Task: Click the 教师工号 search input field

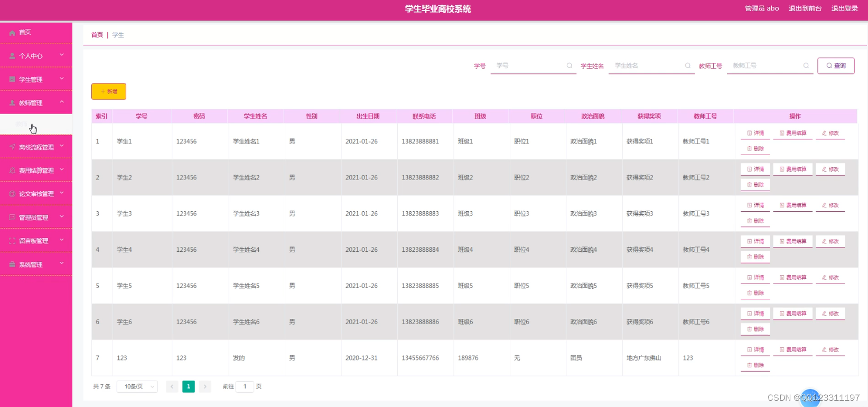Action: pyautogui.click(x=770, y=65)
